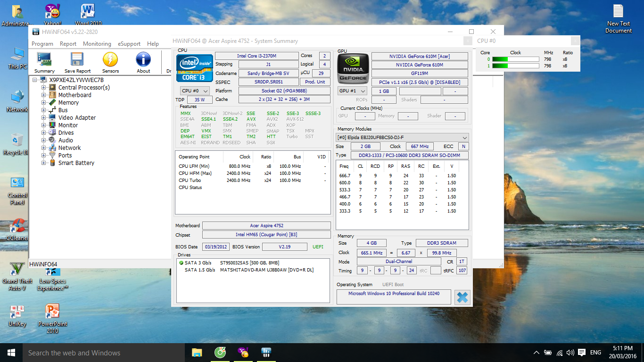Expand the Video Adapter tree node

point(44,118)
